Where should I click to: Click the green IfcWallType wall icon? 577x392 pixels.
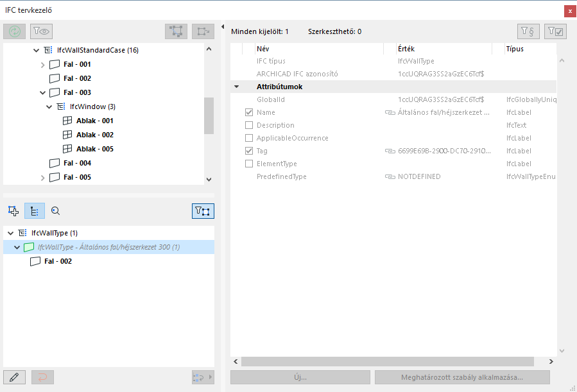click(29, 247)
